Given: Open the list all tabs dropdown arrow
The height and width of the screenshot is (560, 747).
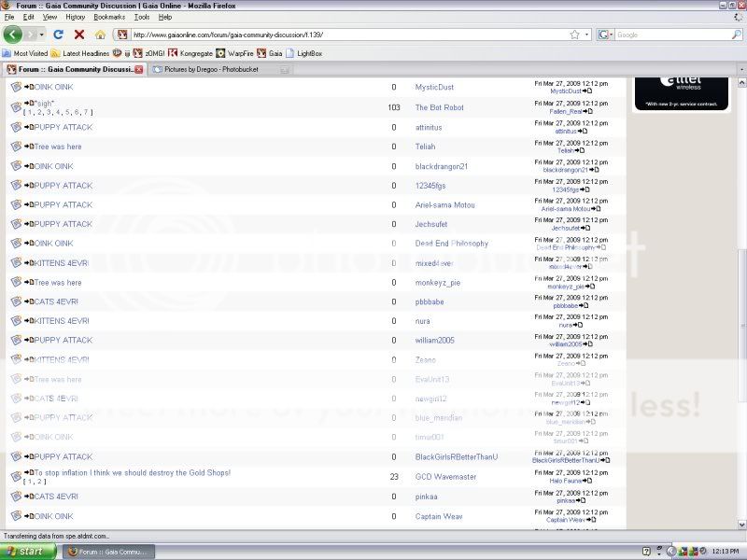Looking at the screenshot, I should [741, 69].
